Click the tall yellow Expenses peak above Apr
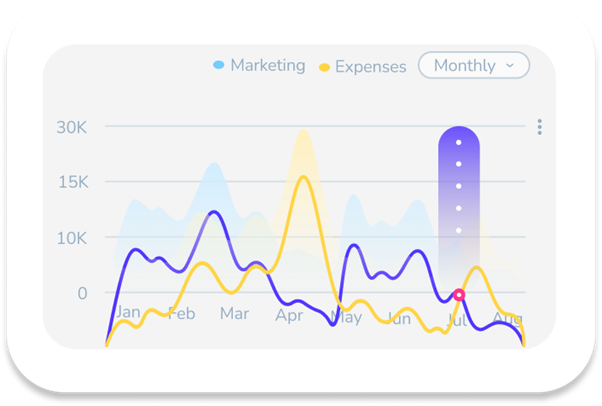This screenshot has width=602, height=406. 303,178
